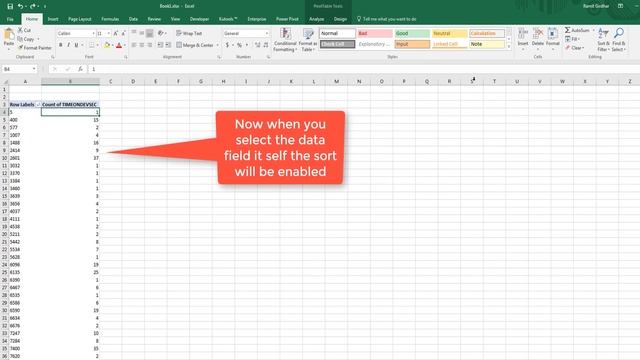640x360 pixels.
Task: Click the Undo icon in the title bar
Action: [x=20, y=6]
